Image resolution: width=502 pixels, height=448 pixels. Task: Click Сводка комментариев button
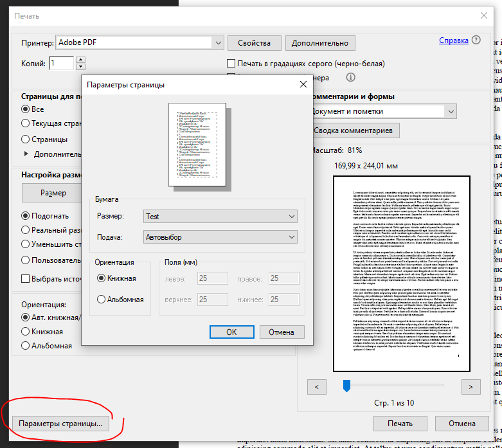click(355, 130)
